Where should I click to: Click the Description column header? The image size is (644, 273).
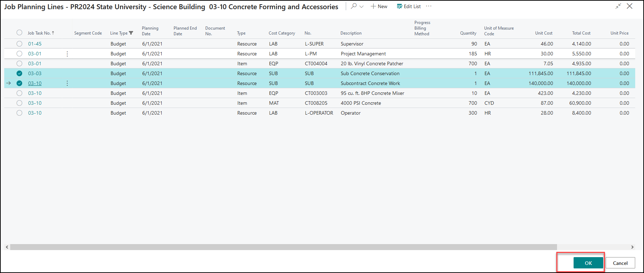351,33
